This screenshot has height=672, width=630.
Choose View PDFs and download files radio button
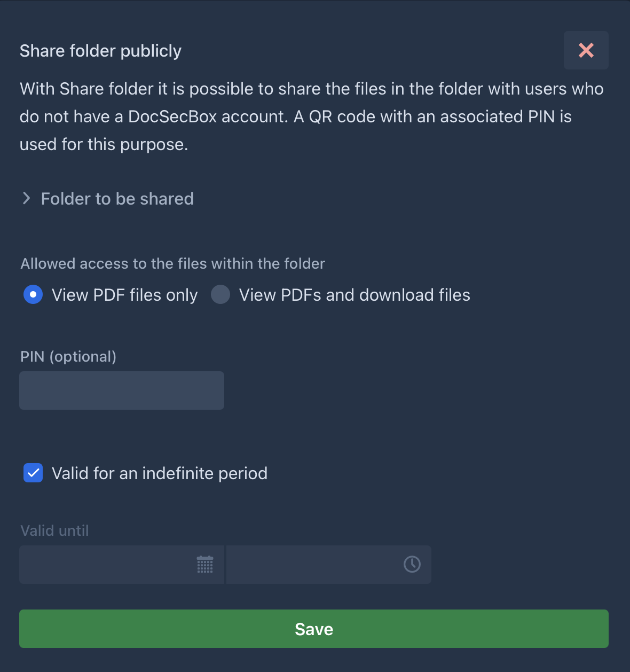[x=220, y=294]
